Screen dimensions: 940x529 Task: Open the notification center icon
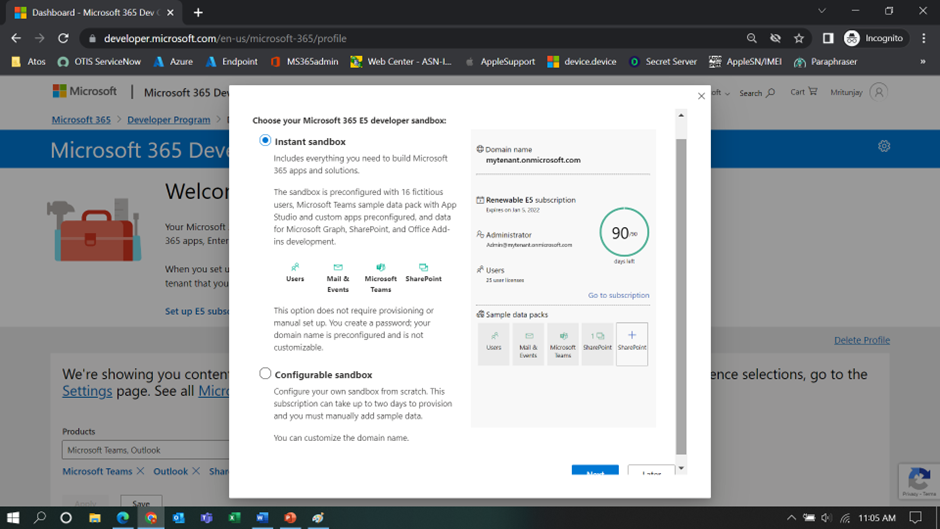[x=915, y=518]
